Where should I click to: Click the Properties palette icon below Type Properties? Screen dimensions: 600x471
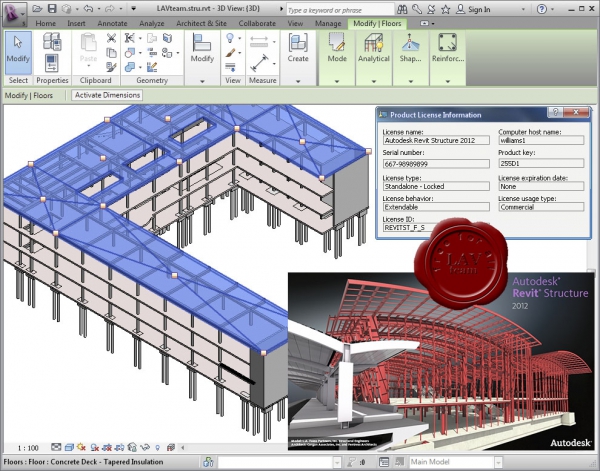(52, 63)
